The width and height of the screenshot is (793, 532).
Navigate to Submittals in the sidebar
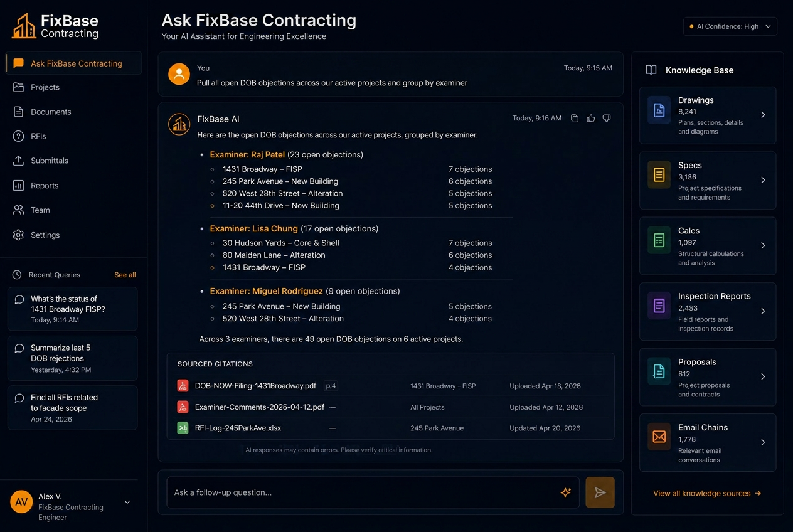click(73, 161)
